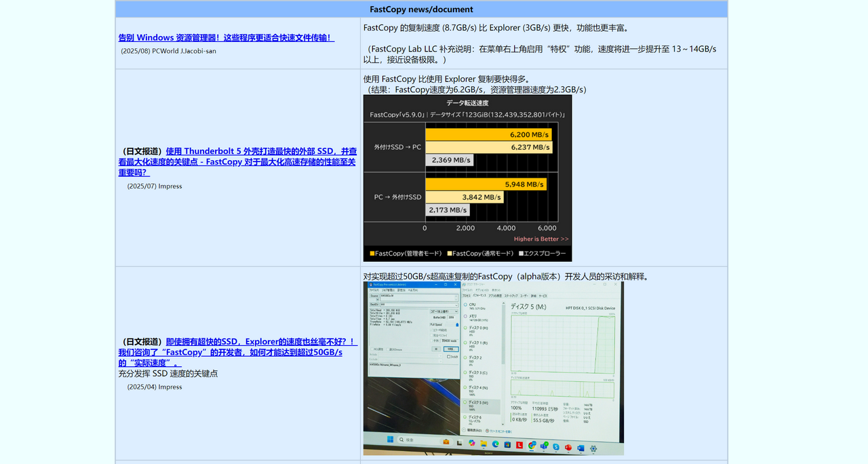Screen dimensions: 868x464
Task: Launch Microsoft Edge from the taskbar
Action: 496,444
